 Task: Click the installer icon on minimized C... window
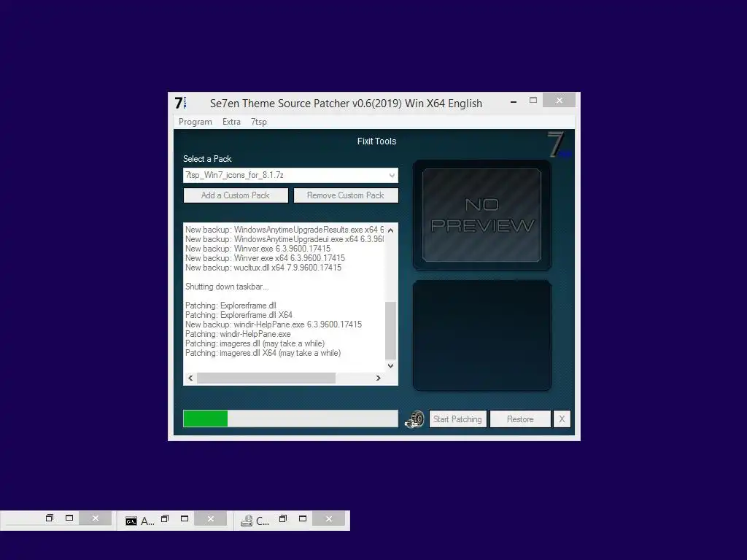coord(247,521)
